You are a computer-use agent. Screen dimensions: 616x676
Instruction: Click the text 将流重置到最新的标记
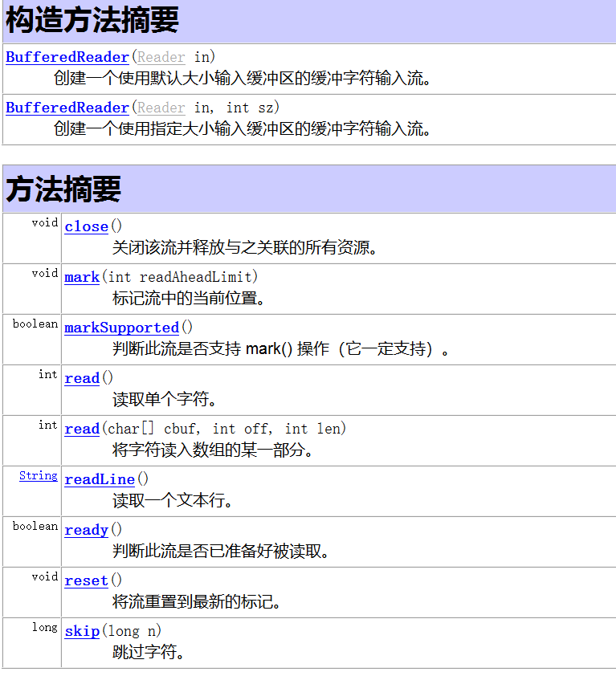tap(196, 601)
